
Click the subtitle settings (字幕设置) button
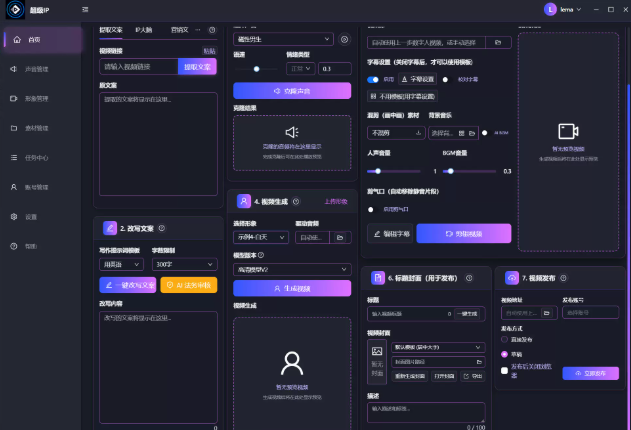point(418,79)
